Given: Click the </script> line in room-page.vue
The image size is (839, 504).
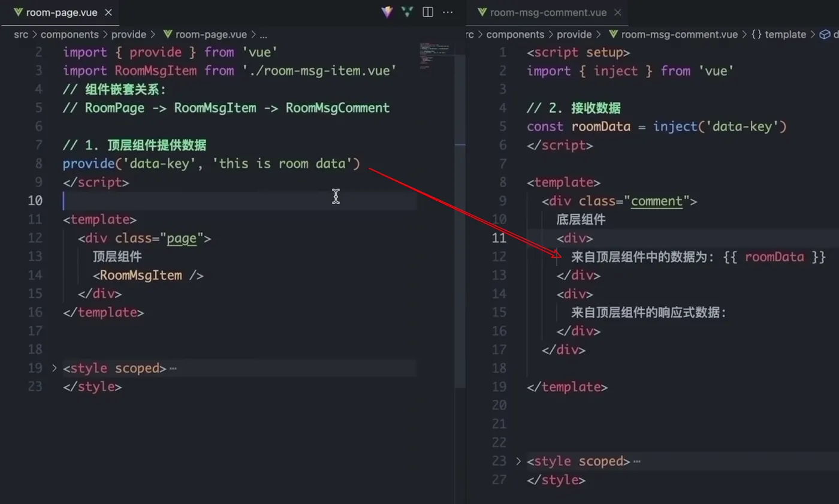Looking at the screenshot, I should (96, 182).
